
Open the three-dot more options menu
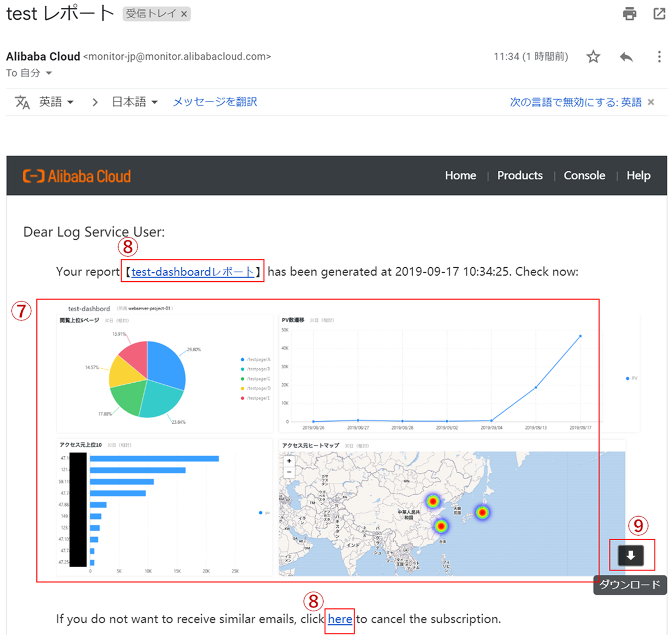(x=659, y=57)
